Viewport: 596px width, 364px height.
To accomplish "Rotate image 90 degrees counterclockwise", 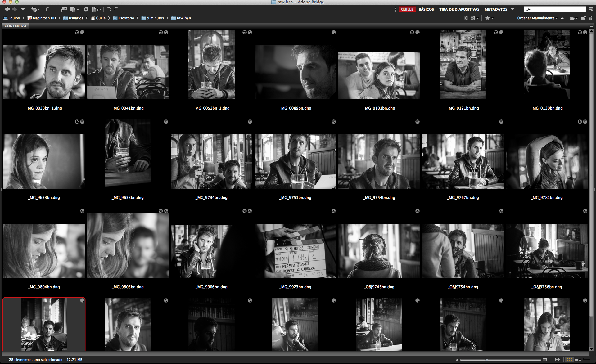I will (x=109, y=9).
